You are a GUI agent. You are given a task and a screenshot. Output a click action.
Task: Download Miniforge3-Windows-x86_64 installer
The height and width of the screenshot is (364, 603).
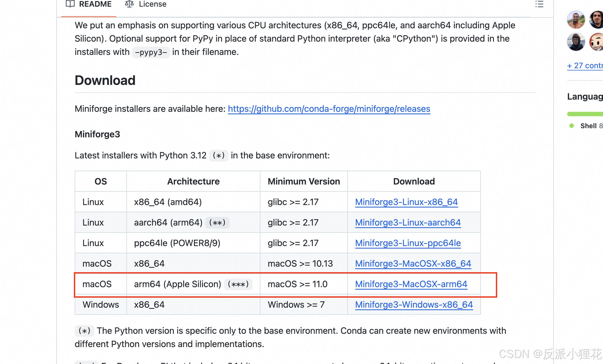pos(414,305)
